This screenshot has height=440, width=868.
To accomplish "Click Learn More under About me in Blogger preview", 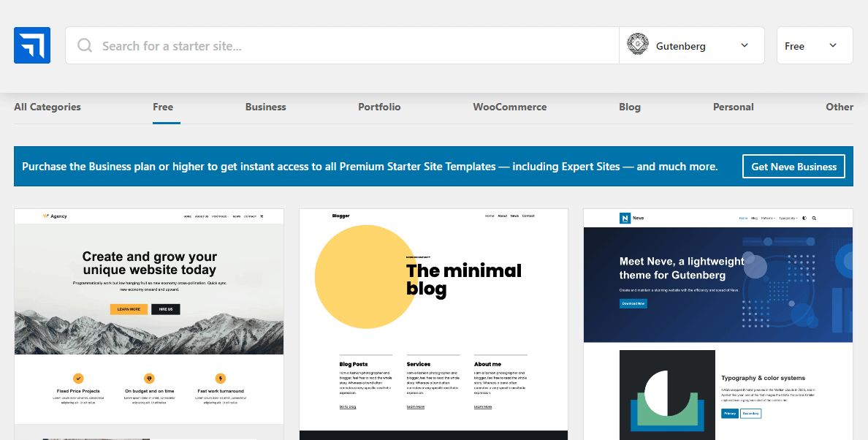I will 483,407.
